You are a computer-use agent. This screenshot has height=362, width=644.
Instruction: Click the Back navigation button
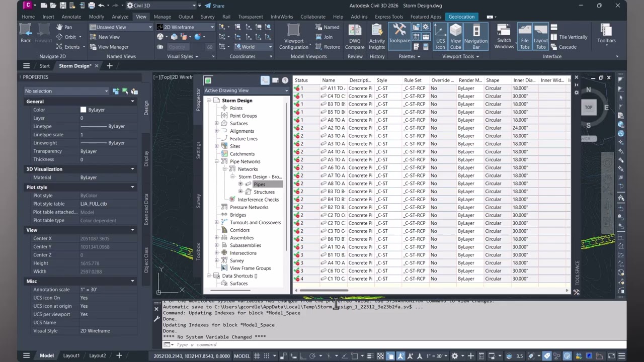pos(26,33)
